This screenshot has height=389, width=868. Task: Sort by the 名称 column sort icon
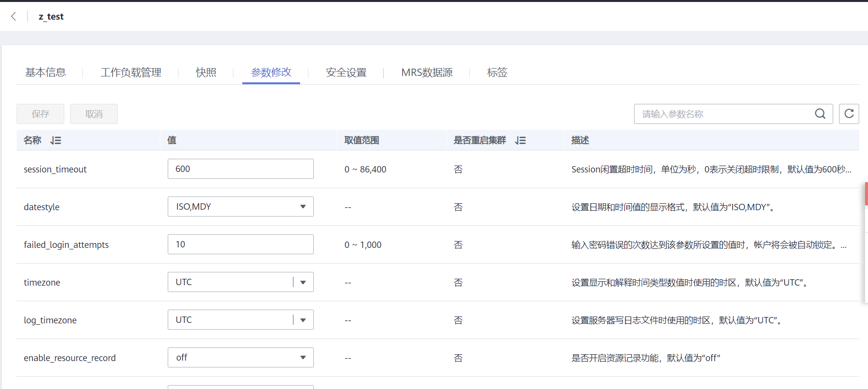(x=55, y=140)
